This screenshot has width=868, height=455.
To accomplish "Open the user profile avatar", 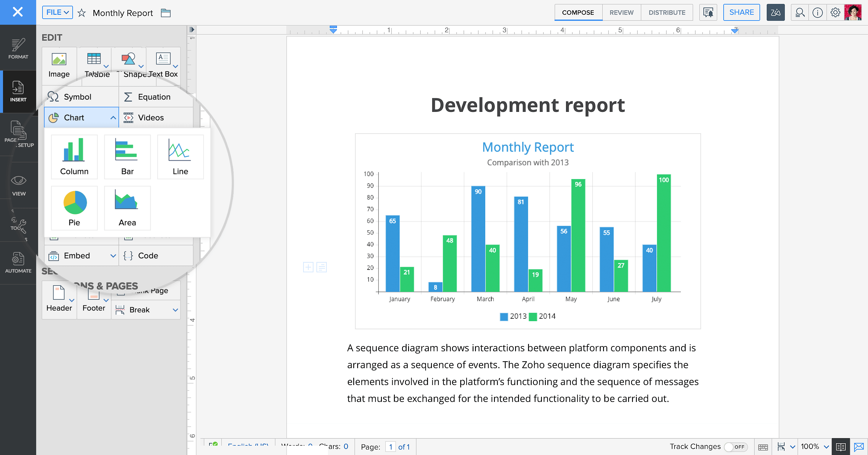I will pyautogui.click(x=853, y=12).
